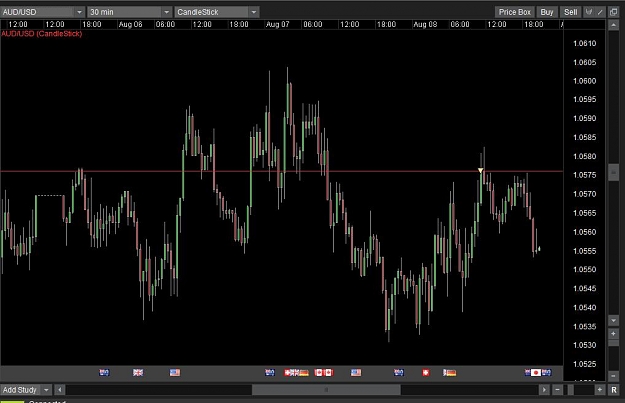Click the 1.0555 price axis label

[x=584, y=251]
